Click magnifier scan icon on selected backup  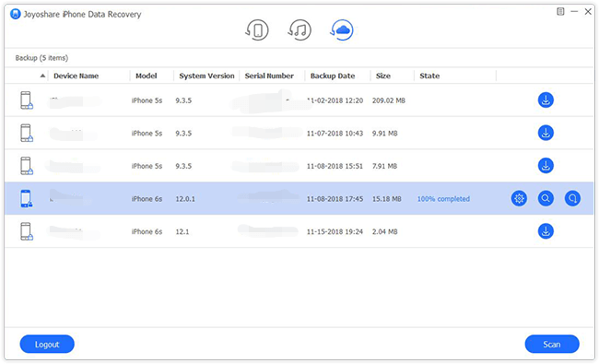pyautogui.click(x=546, y=198)
